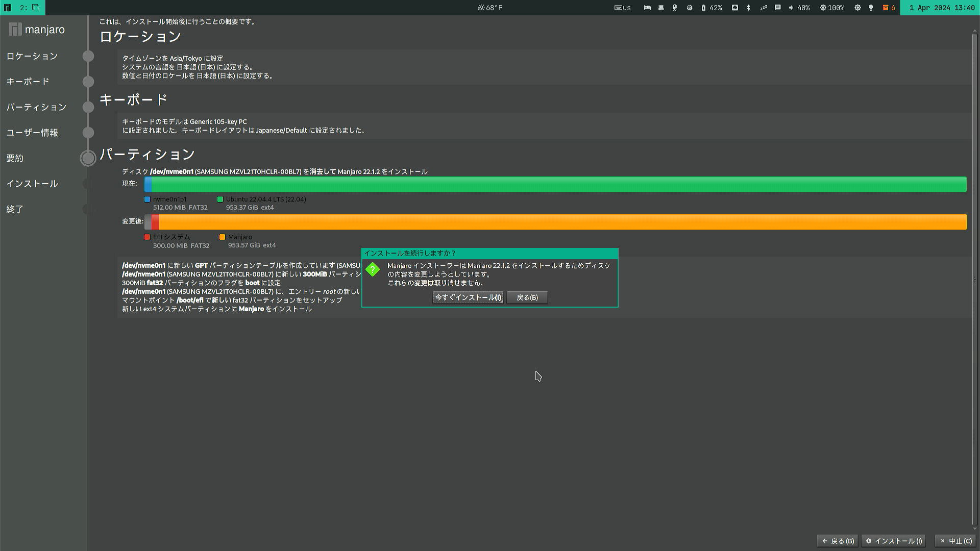This screenshot has height=551, width=980.
Task: Click the memory chip icon in the top bar
Action: (661, 8)
